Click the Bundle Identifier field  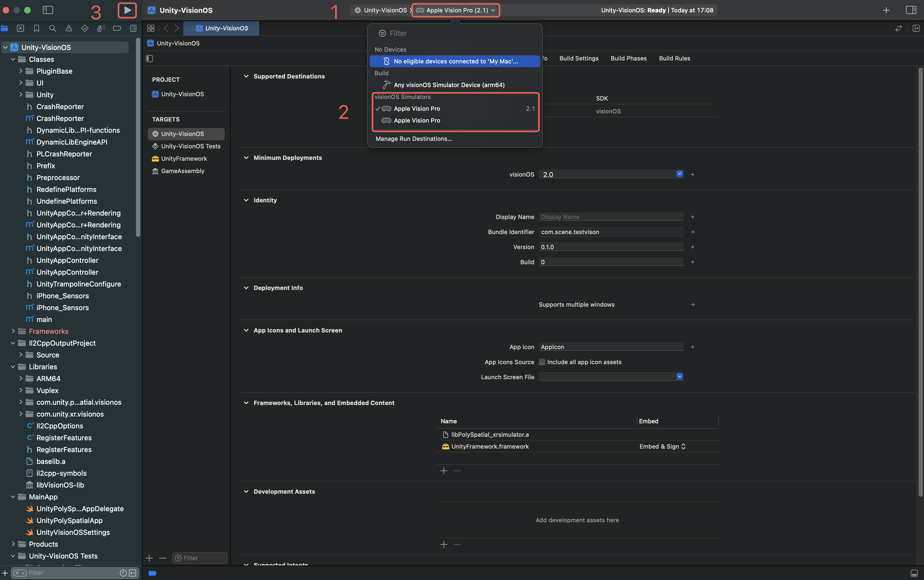(x=611, y=232)
